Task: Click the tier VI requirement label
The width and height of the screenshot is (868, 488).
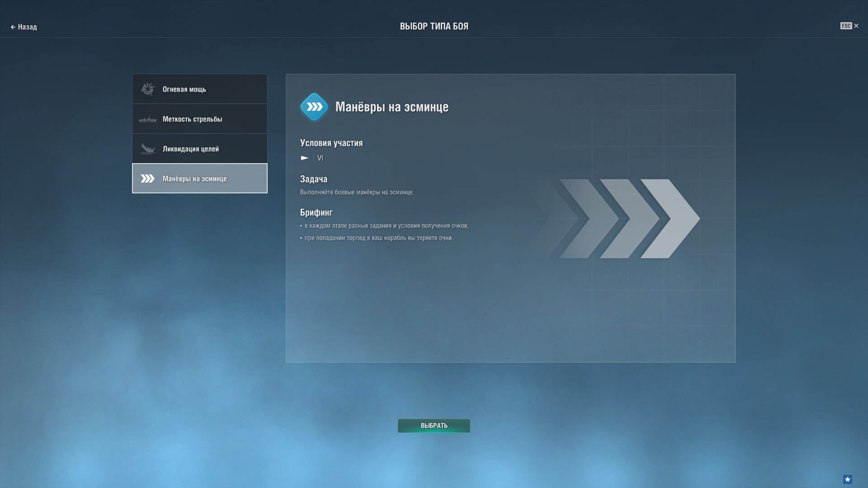Action: click(320, 158)
